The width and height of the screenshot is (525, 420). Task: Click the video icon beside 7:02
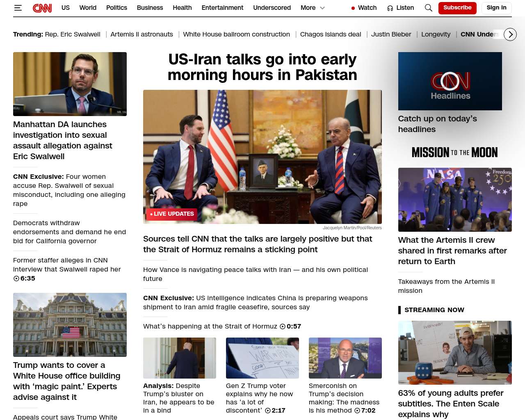357,411
